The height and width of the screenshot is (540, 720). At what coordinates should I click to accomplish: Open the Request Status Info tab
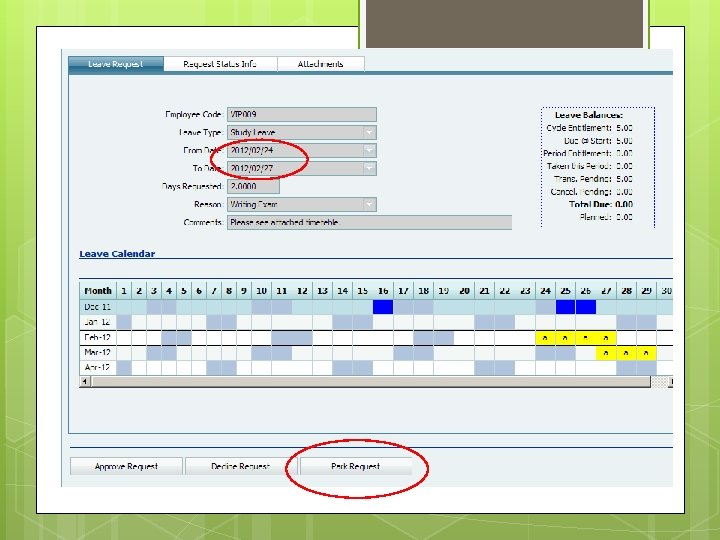[220, 64]
